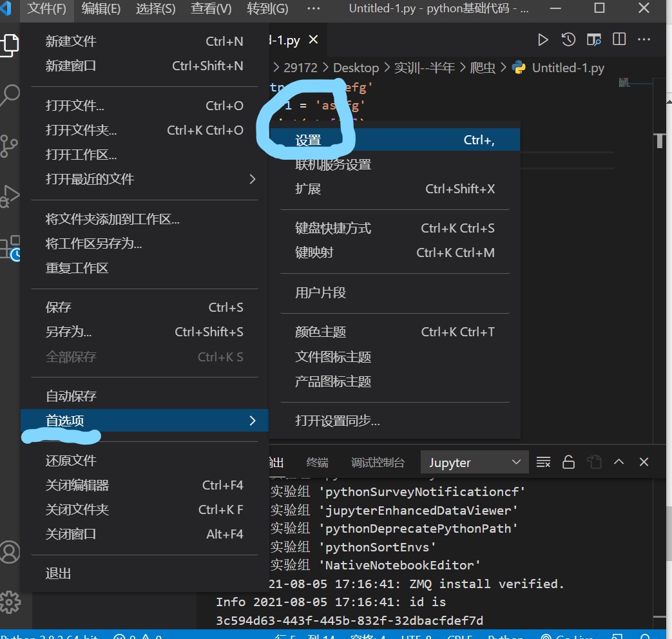
Task: Open 扩展 from preferences submenu
Action: 395,189
